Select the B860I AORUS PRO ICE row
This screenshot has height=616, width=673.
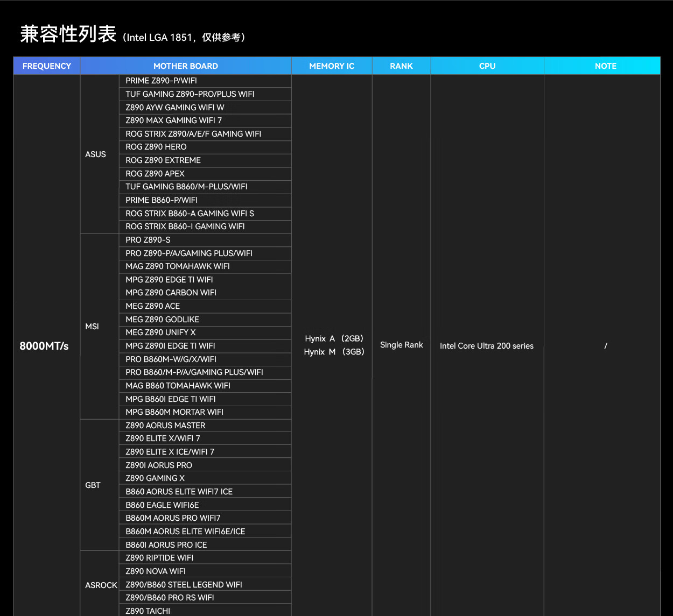coord(205,545)
